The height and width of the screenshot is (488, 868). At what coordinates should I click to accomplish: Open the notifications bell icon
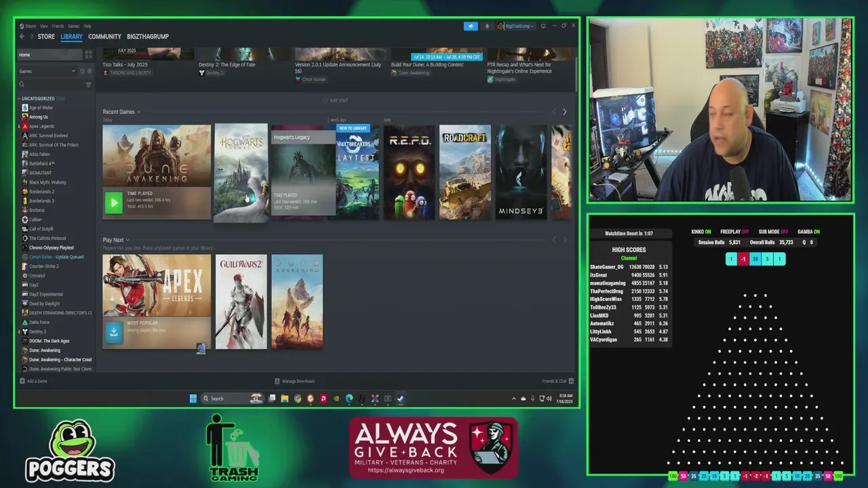coord(486,26)
